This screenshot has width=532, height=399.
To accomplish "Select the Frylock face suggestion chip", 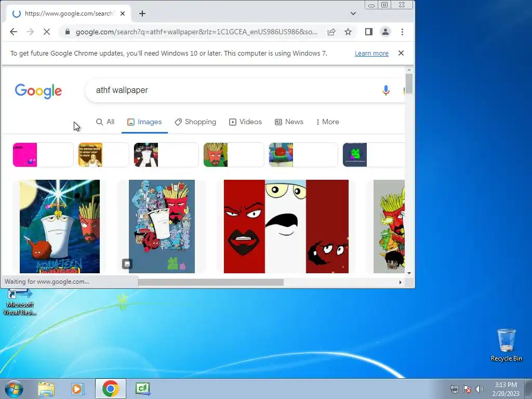I will pos(234,155).
